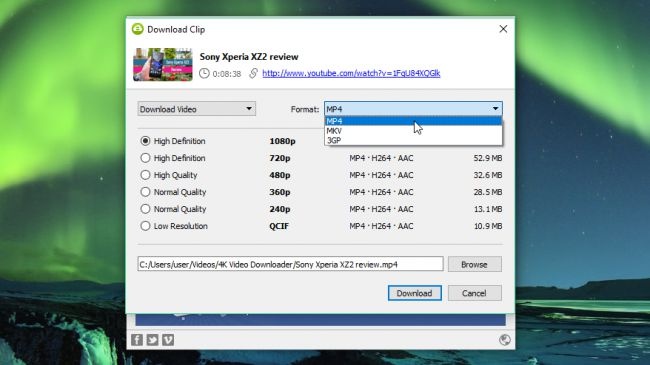Open the YouTube video URL link
Image resolution: width=650 pixels, height=365 pixels.
(351, 73)
